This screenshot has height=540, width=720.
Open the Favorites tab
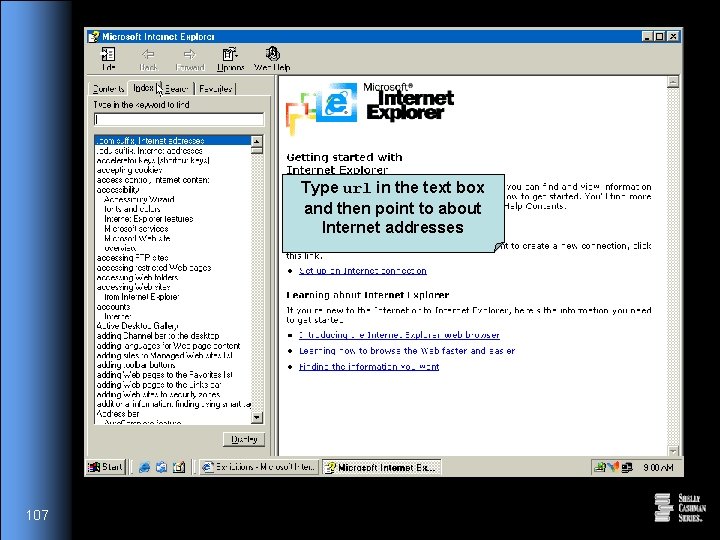[215, 89]
